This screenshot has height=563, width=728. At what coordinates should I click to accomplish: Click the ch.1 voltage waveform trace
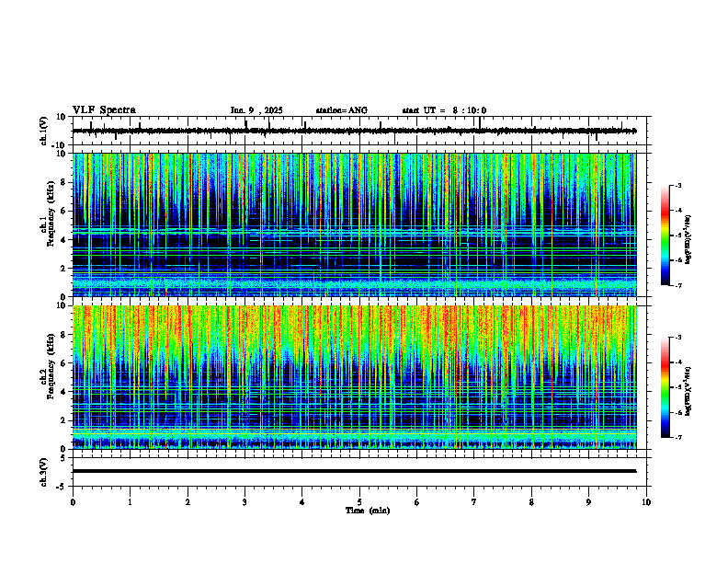[354, 131]
